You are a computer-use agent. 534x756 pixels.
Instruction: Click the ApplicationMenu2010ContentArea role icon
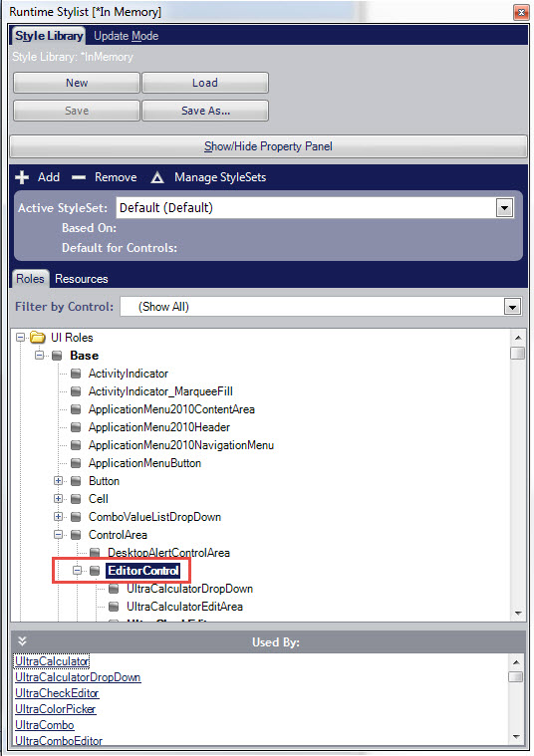76,409
